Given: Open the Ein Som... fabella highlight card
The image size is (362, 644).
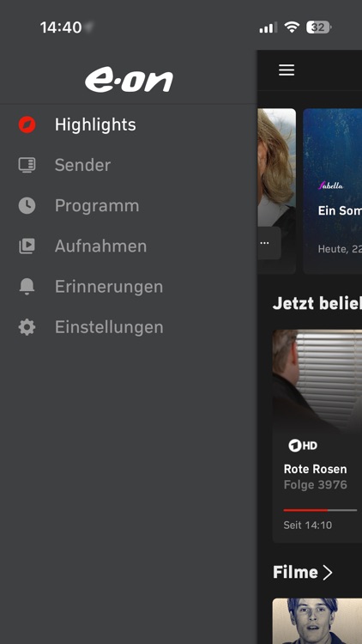Looking at the screenshot, I should click(333, 191).
